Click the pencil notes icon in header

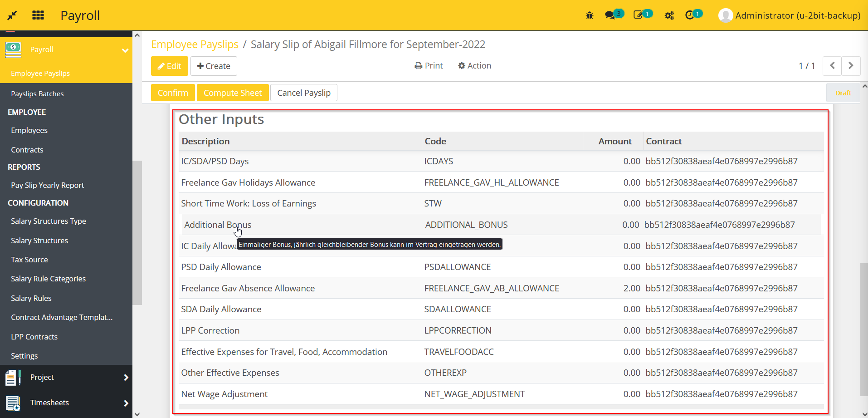click(638, 15)
